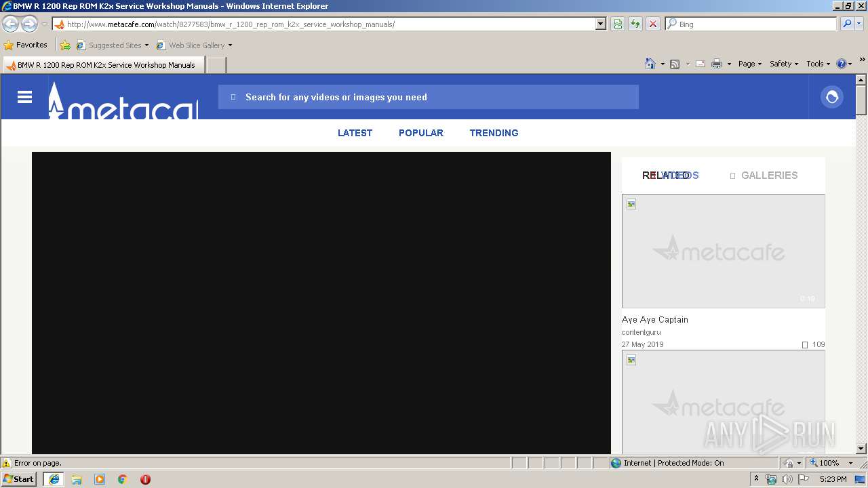Click the Windows Start button

point(18,479)
